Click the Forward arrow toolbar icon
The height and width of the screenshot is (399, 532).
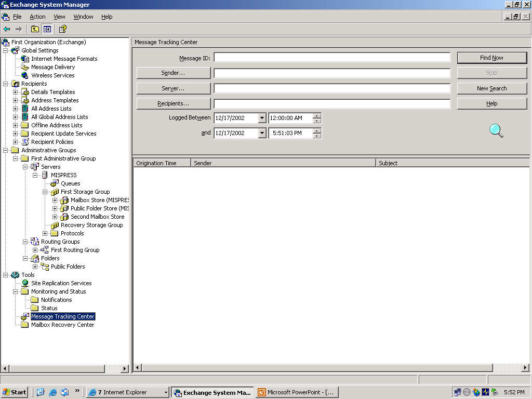click(19, 29)
